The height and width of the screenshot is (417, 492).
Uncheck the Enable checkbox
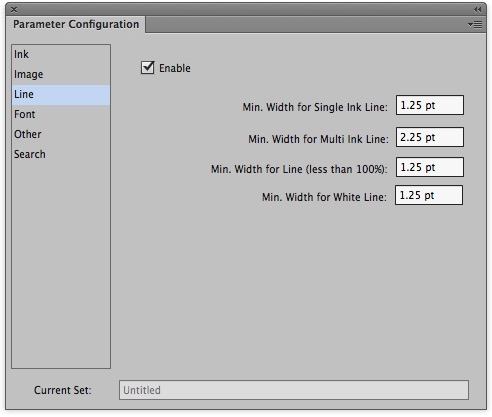pyautogui.click(x=147, y=67)
